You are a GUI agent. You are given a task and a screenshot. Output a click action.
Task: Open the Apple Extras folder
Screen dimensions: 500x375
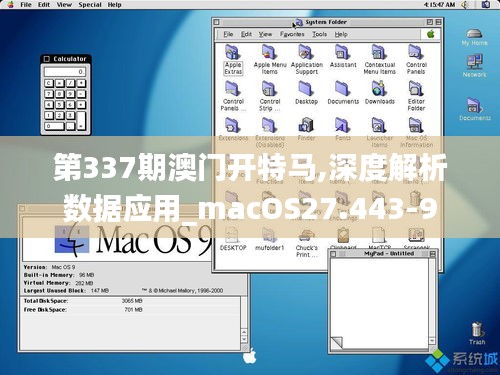point(233,53)
